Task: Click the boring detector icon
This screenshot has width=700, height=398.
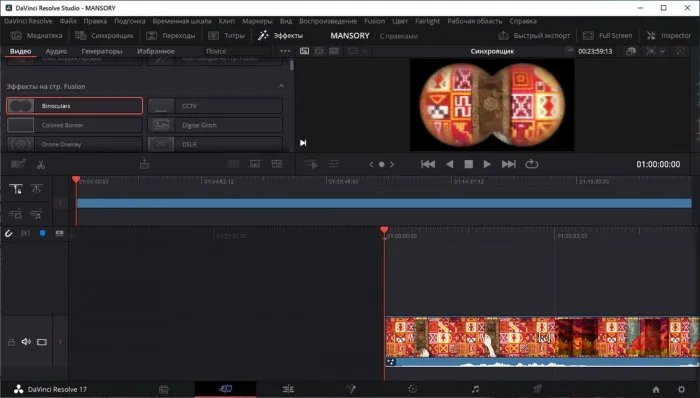Action: click(18, 164)
